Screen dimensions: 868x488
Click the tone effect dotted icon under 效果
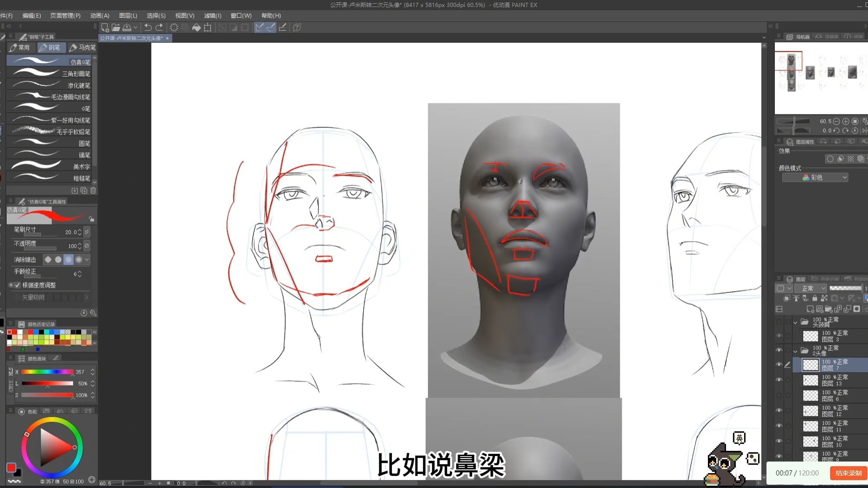[x=850, y=159]
